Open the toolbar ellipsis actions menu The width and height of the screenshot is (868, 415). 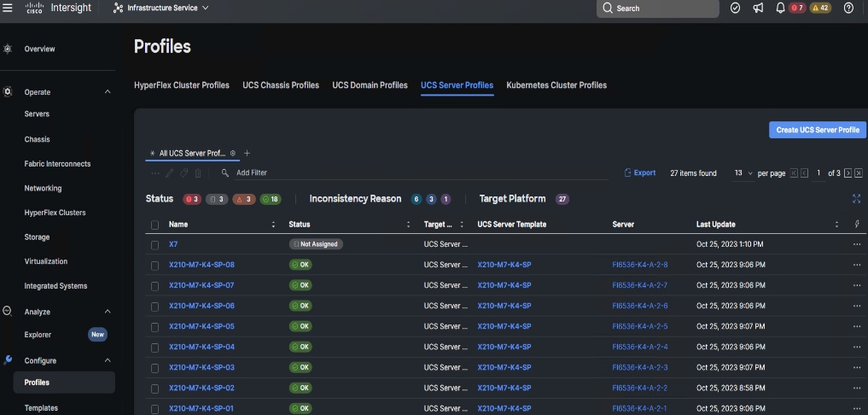click(x=155, y=172)
